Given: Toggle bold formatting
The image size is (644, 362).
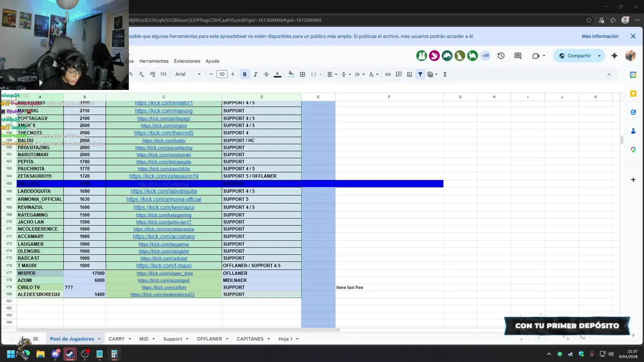Looking at the screenshot, I should click(245, 74).
